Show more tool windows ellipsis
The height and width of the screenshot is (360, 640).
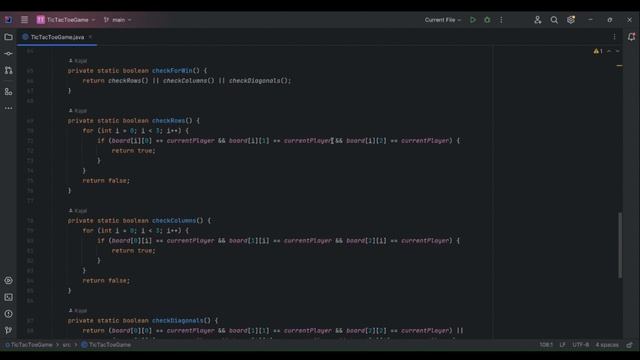point(8,108)
